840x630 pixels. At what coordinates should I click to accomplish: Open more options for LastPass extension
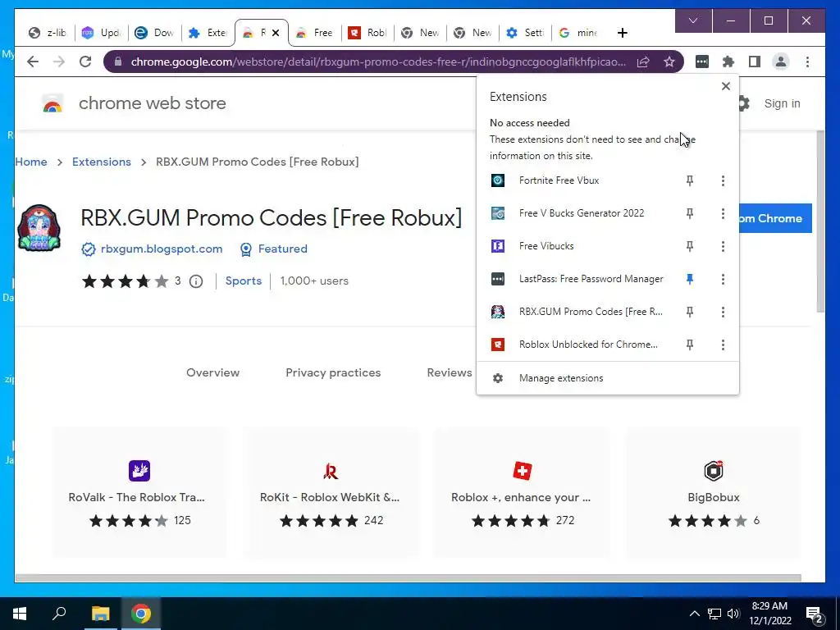pos(723,279)
